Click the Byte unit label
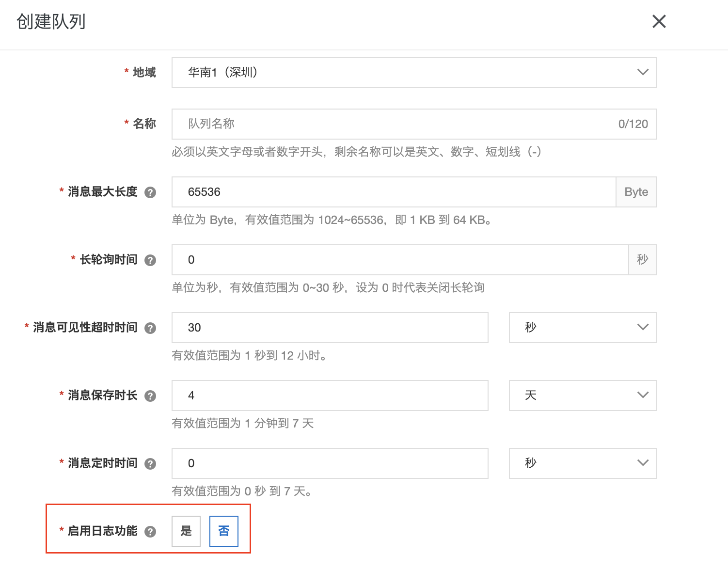Image resolution: width=728 pixels, height=570 pixels. tap(636, 192)
